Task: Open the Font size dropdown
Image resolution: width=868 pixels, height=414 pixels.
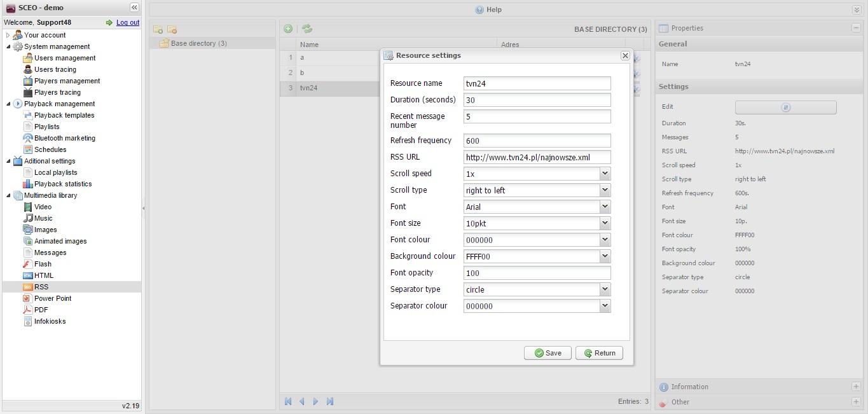Action: [605, 223]
